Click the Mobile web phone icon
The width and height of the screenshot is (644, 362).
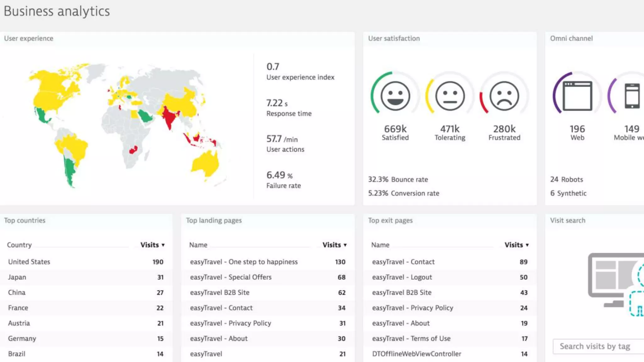[632, 96]
